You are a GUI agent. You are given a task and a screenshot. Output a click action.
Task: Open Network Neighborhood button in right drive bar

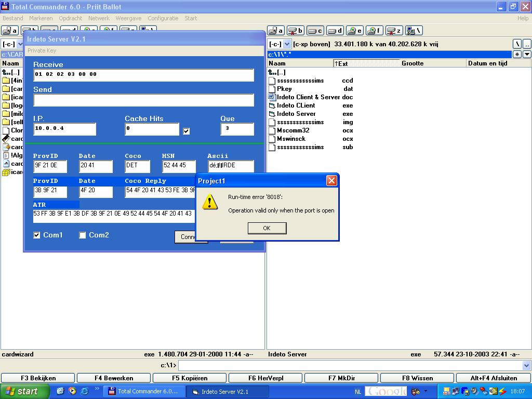click(x=414, y=31)
